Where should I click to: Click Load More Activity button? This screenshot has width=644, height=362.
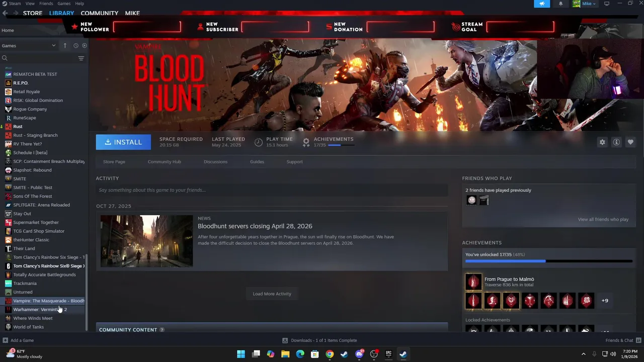point(272,294)
